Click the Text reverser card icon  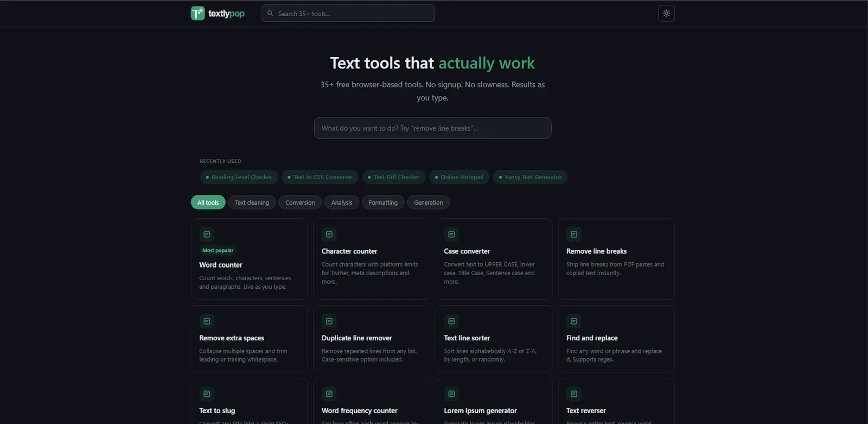point(573,394)
